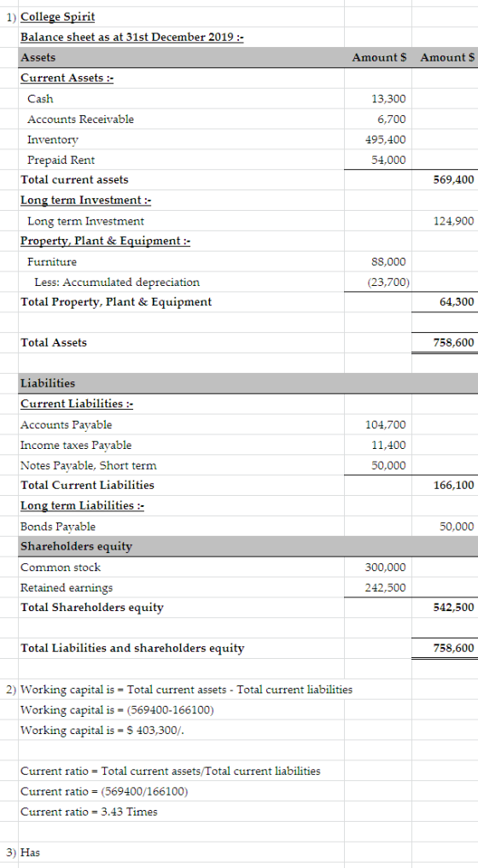478x868 pixels.
Task: Click the 'Long term Liabilities :-' heading
Action: coord(83,506)
